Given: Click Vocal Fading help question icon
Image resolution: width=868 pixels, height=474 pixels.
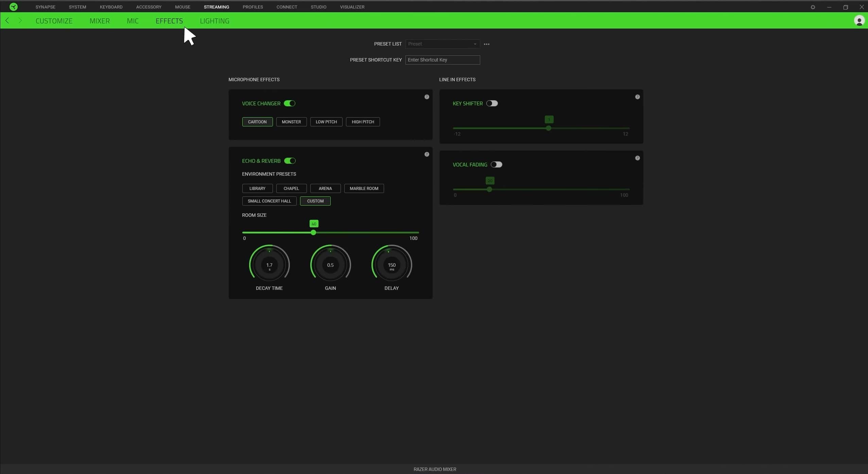Looking at the screenshot, I should pyautogui.click(x=637, y=158).
